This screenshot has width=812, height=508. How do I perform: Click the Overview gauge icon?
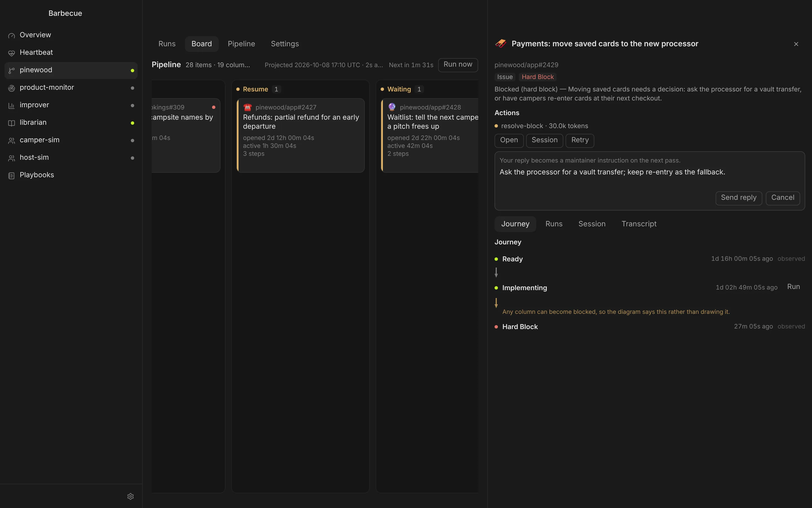tap(11, 36)
